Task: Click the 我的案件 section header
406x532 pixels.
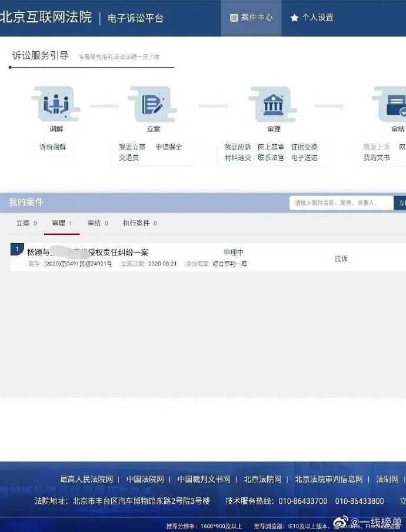Action: coord(26,202)
